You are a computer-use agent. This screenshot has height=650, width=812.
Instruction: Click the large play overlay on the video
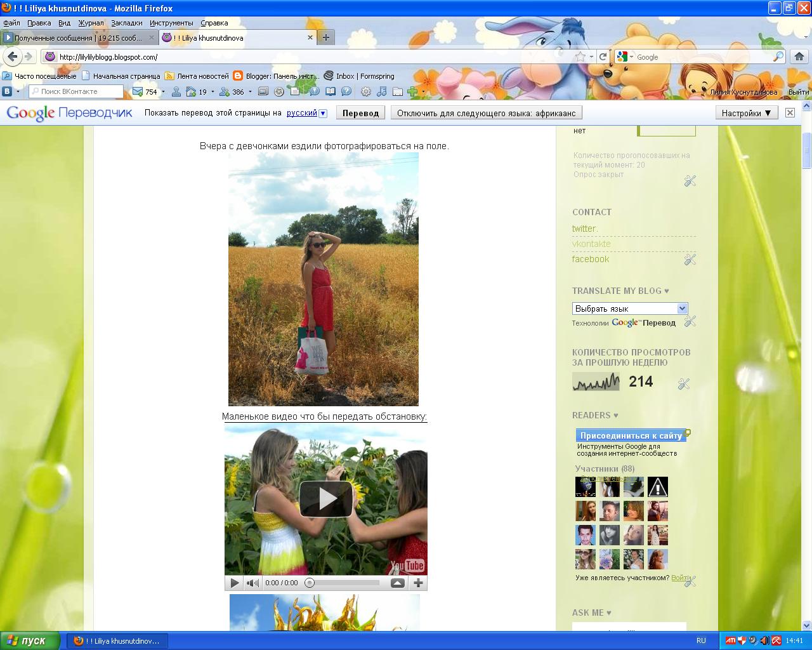pyautogui.click(x=326, y=499)
